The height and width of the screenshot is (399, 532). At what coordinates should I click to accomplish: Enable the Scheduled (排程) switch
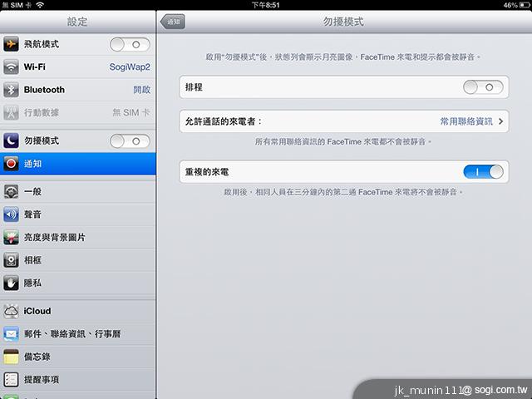[483, 87]
